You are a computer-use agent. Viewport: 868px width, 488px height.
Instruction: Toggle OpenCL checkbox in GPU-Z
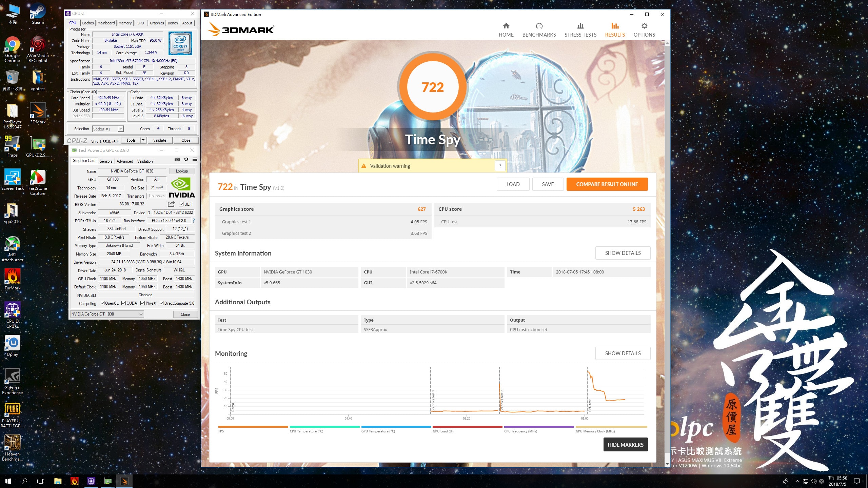102,303
